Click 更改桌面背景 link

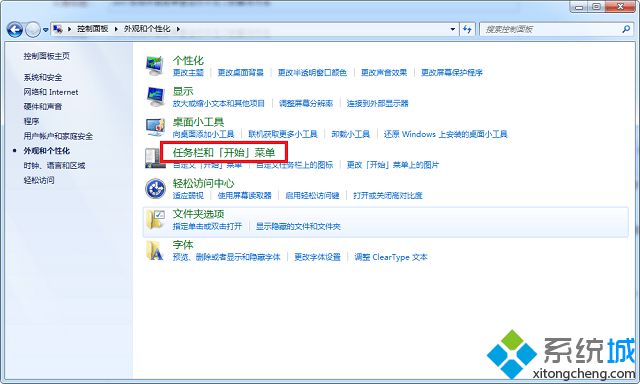click(240, 73)
